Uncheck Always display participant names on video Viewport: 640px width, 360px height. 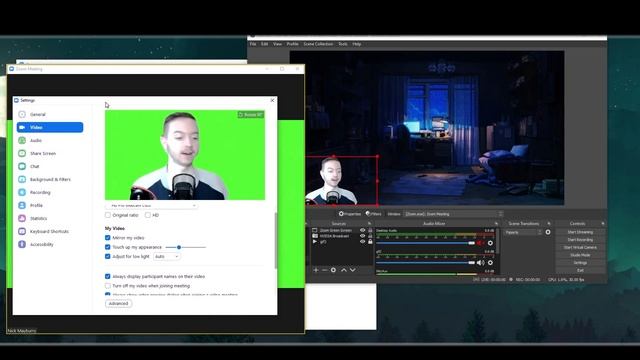[108, 276]
